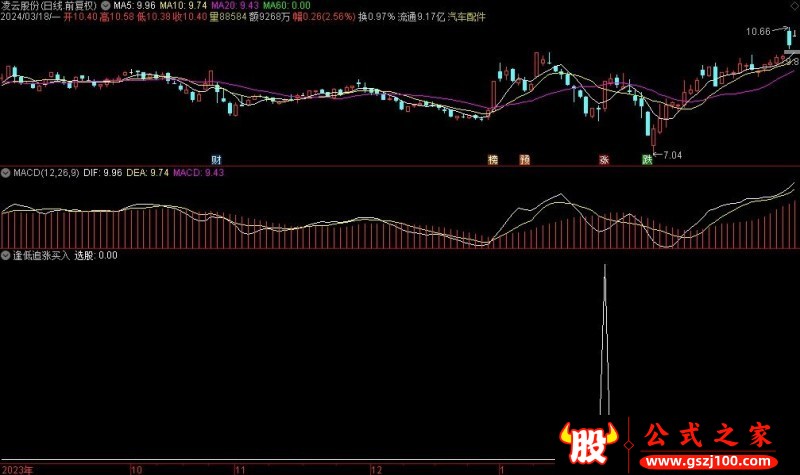
Task: Click the 10.66 highest price label
Action: tap(759, 32)
